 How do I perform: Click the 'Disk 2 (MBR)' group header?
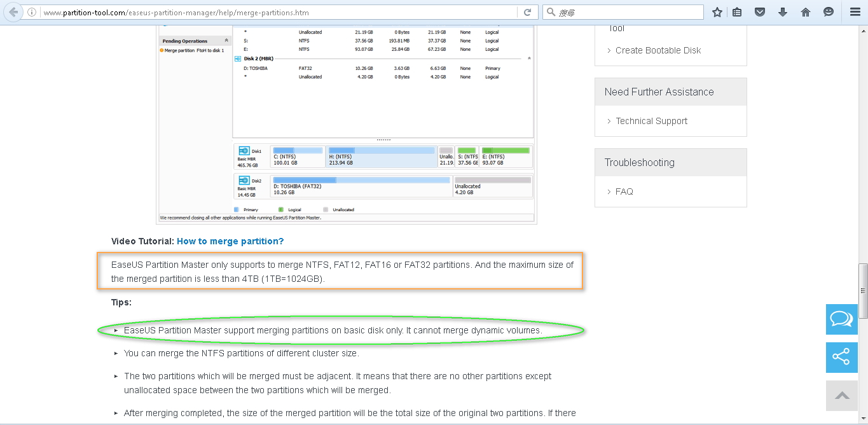pos(258,58)
